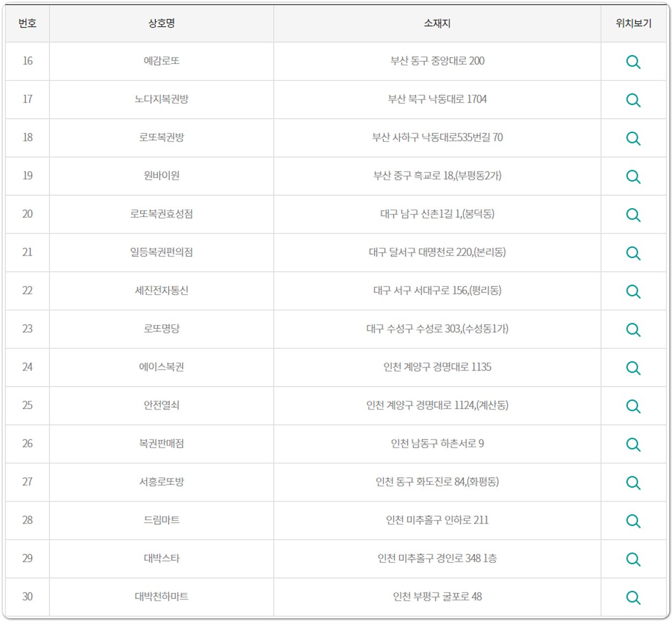The image size is (672, 621).
Task: Click address 부산 중구 흑교로 18,(부평동2가)
Action: (437, 175)
